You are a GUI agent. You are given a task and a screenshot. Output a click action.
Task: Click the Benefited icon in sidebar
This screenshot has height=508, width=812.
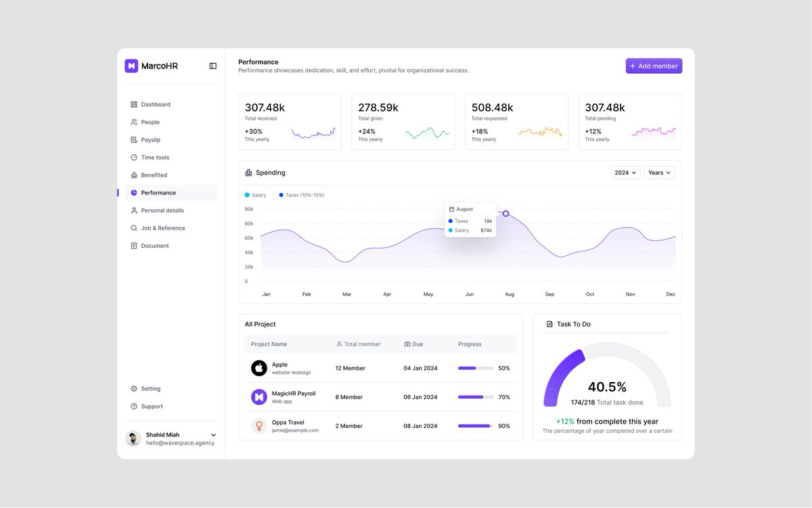click(x=134, y=175)
